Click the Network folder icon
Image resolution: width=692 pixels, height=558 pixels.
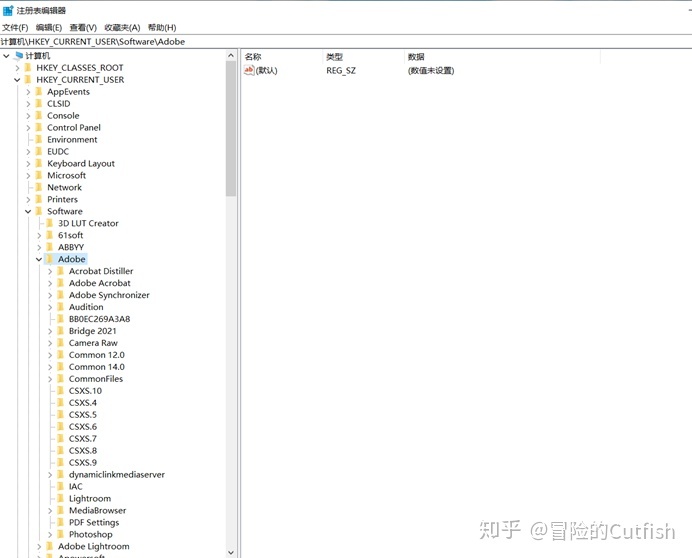pos(39,187)
